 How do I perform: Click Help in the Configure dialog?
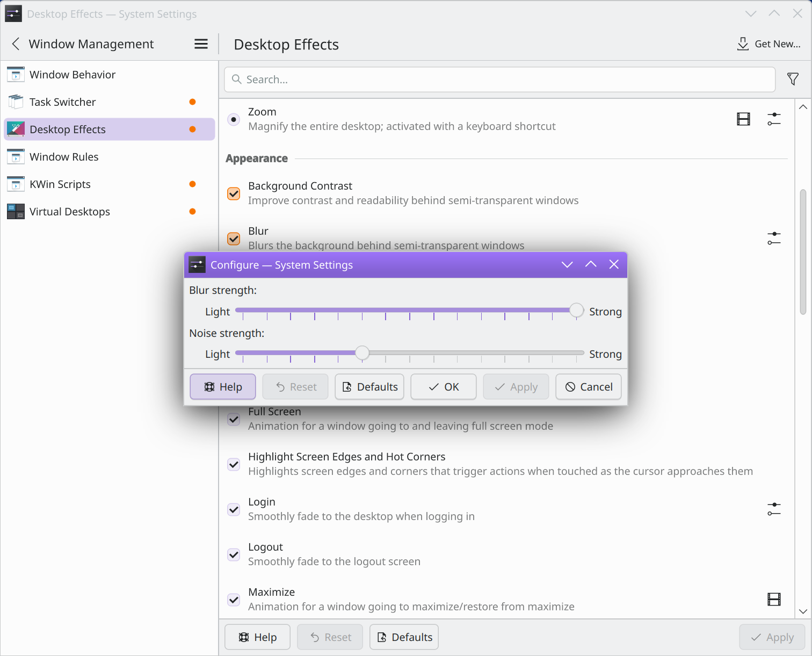223,387
